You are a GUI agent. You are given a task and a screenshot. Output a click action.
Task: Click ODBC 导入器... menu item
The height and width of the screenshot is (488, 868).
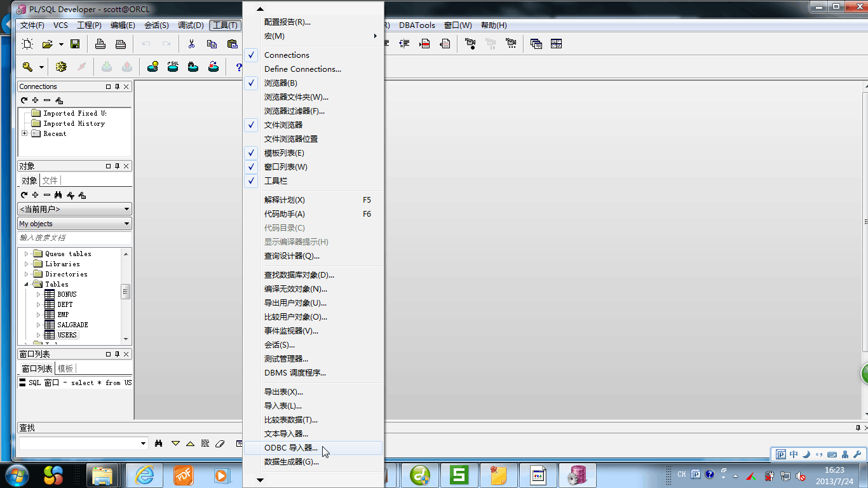click(x=314, y=448)
